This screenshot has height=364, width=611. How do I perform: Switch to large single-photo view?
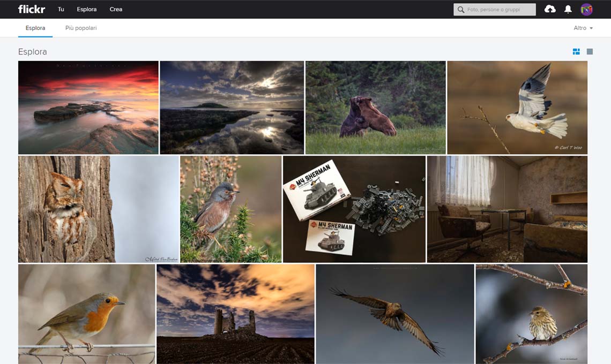pyautogui.click(x=590, y=51)
